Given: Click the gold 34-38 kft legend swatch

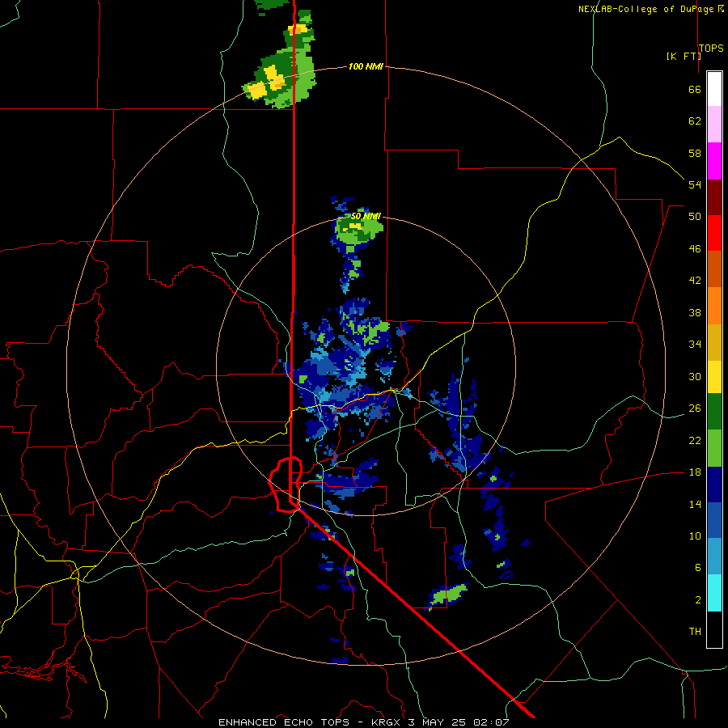Looking at the screenshot, I should [x=714, y=342].
